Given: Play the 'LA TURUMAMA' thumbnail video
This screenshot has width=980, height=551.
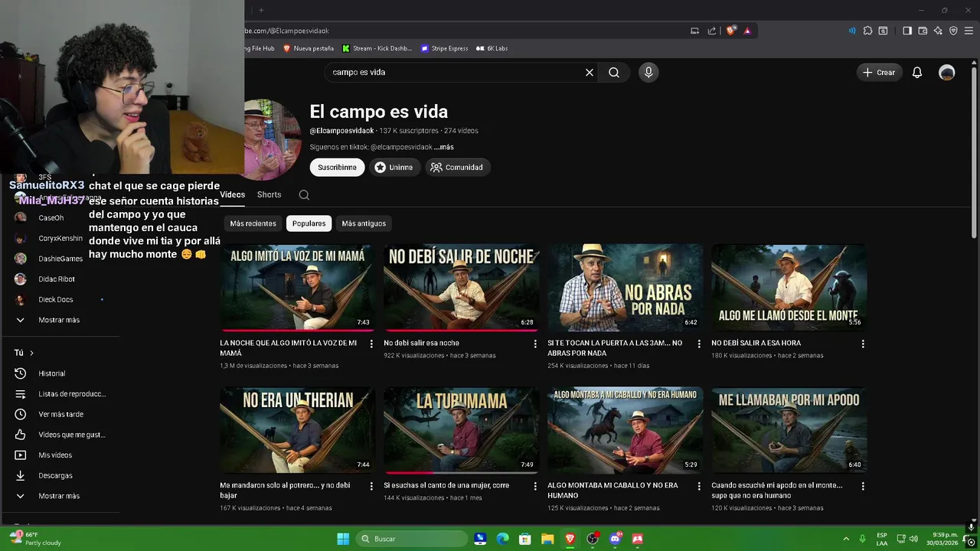Looking at the screenshot, I should pyautogui.click(x=461, y=430).
